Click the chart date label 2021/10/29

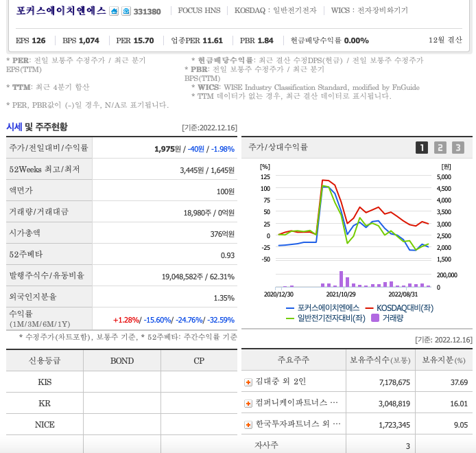click(341, 294)
